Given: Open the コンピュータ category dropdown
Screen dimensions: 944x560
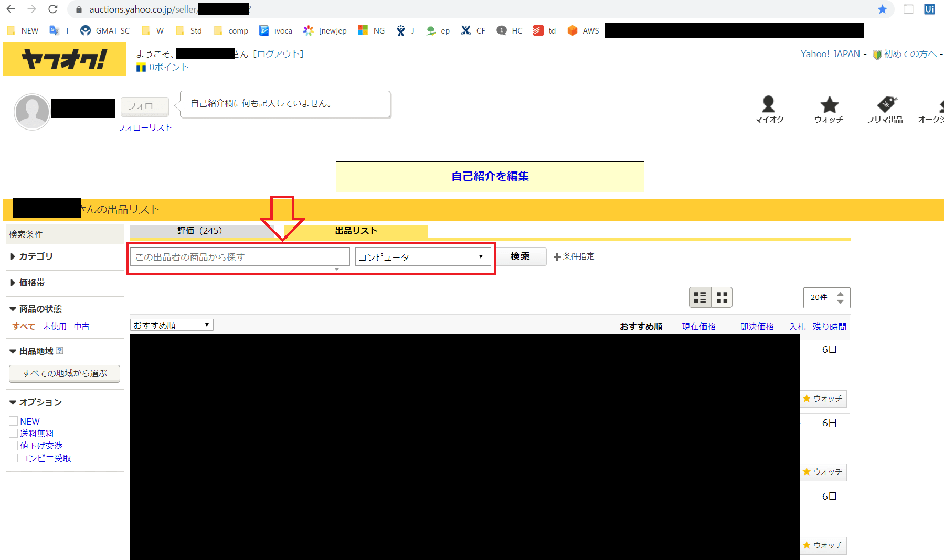Looking at the screenshot, I should [x=423, y=257].
